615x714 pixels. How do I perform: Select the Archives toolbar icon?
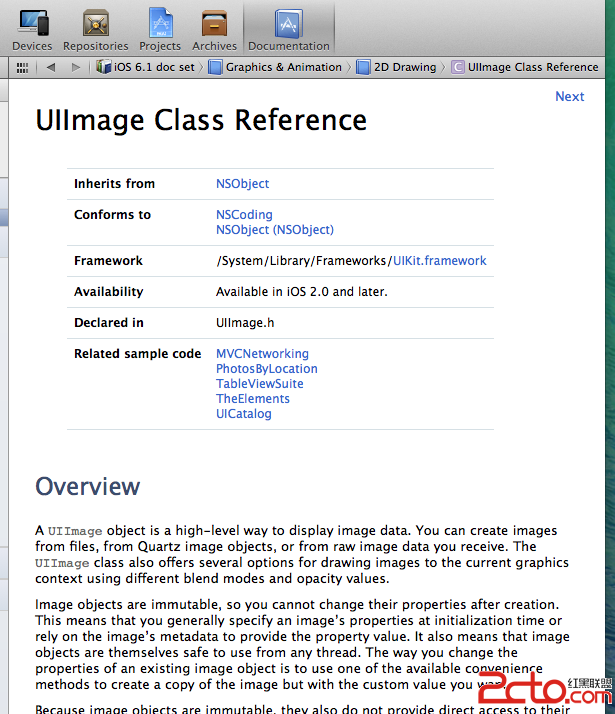pos(215,28)
